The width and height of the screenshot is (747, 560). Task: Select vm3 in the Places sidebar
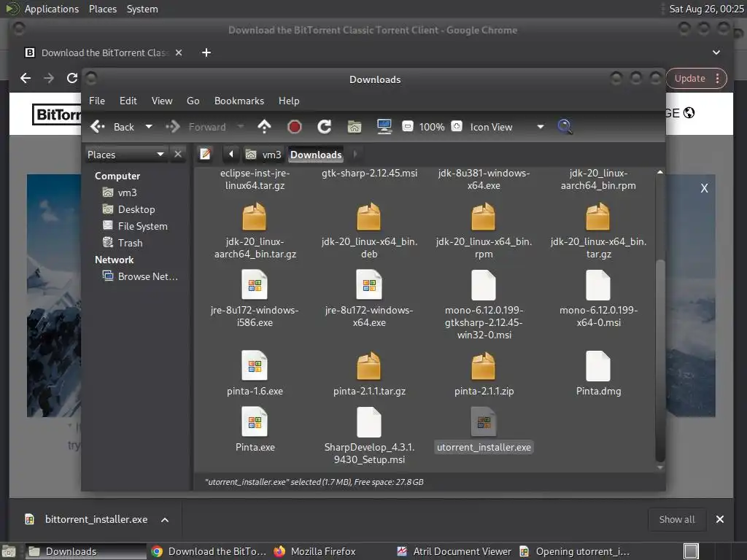[120, 192]
